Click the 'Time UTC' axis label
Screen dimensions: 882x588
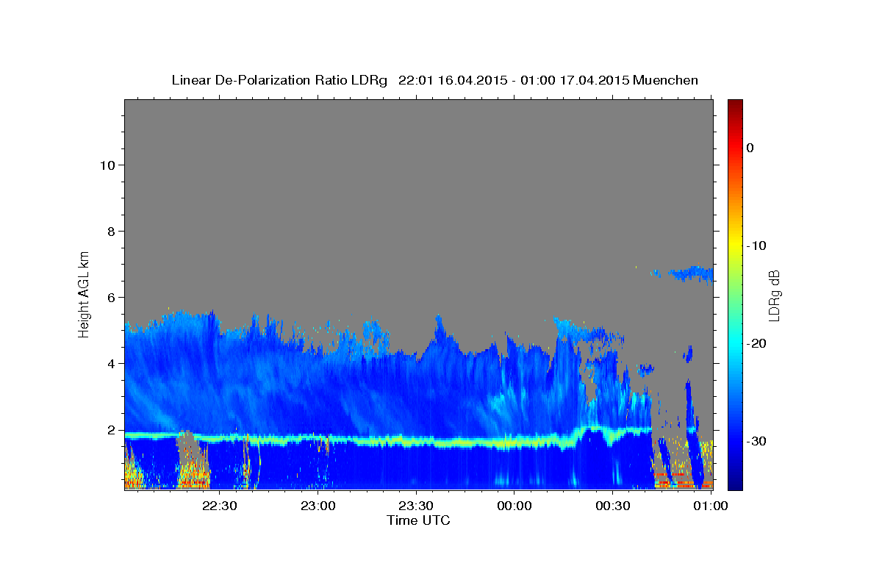pyautogui.click(x=418, y=520)
